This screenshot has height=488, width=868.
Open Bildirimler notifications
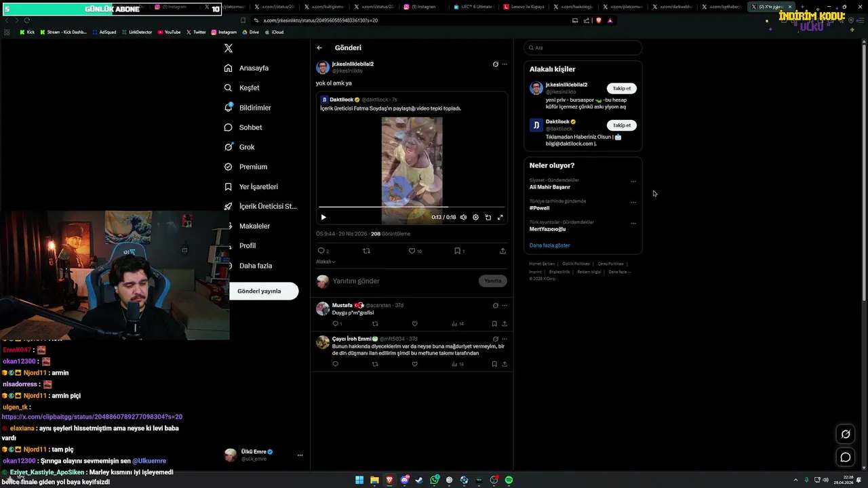click(x=248, y=108)
